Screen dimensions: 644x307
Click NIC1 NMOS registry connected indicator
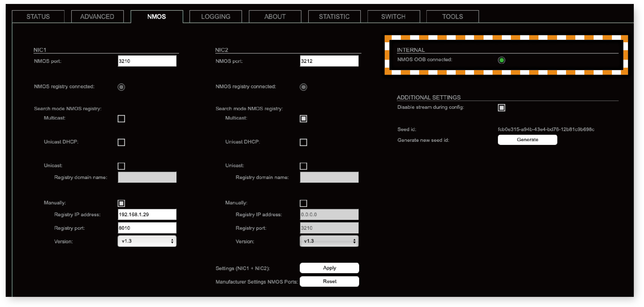(x=121, y=87)
